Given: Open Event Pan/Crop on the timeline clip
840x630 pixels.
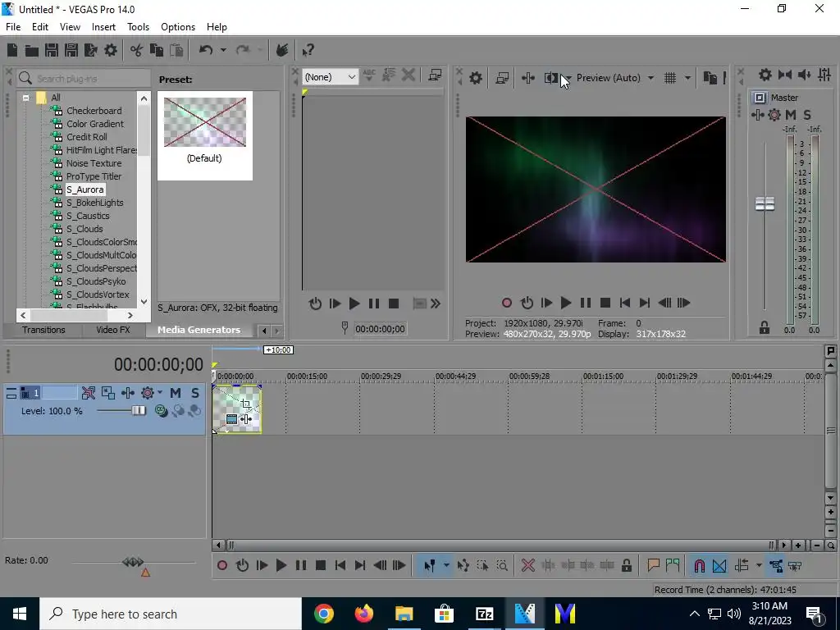Looking at the screenshot, I should (245, 404).
